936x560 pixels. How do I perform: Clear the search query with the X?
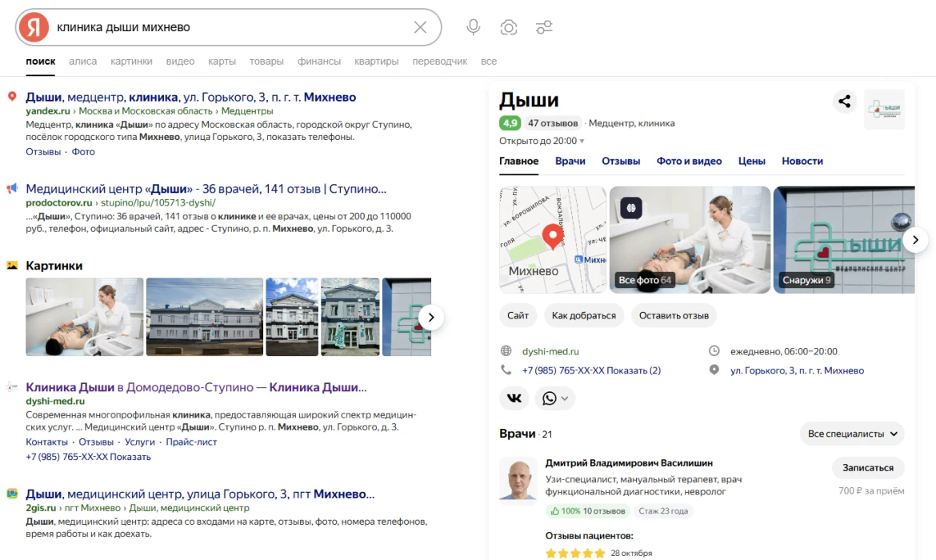(420, 26)
